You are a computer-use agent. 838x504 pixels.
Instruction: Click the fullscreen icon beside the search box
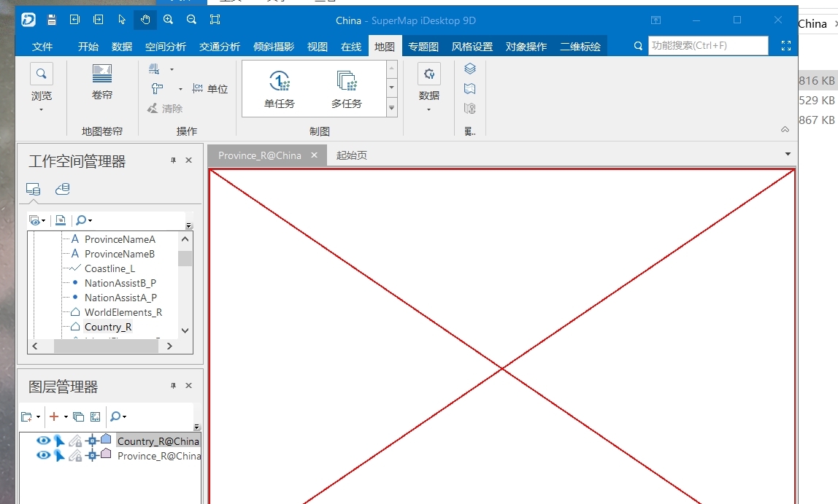click(785, 46)
